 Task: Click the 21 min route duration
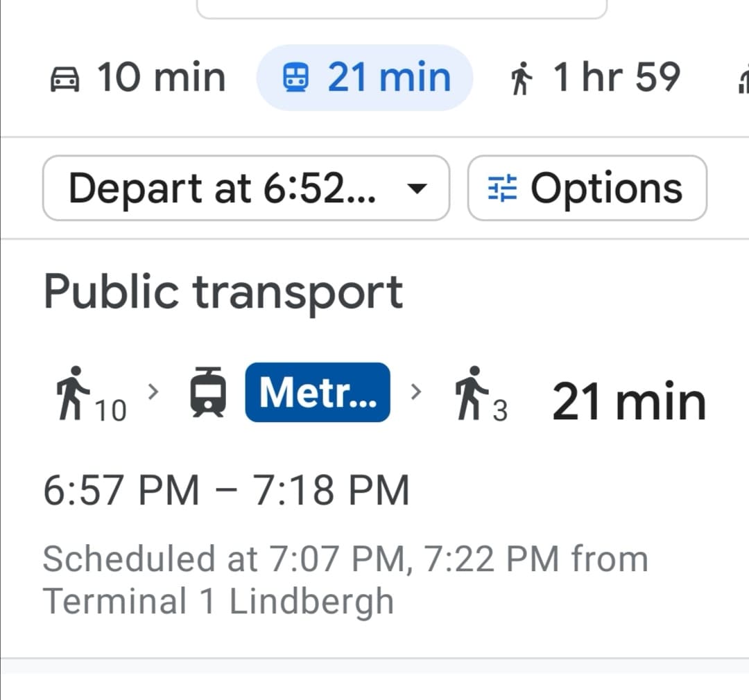tap(628, 402)
